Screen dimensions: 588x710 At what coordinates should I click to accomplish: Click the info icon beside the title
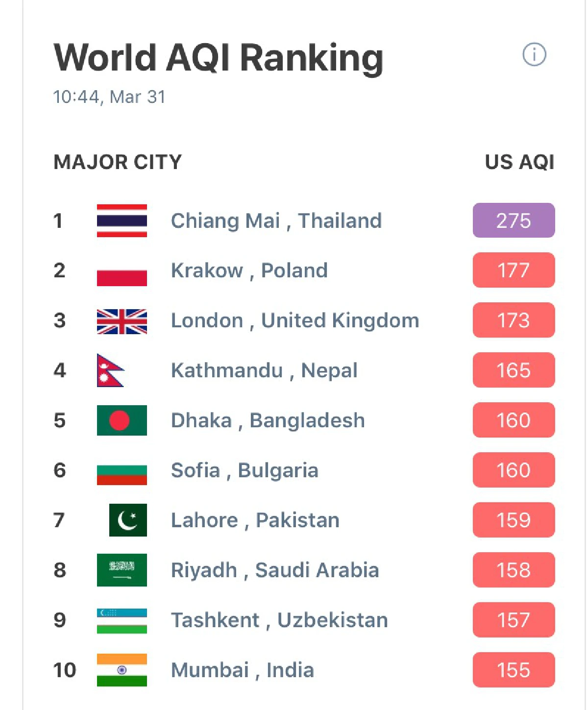(534, 54)
